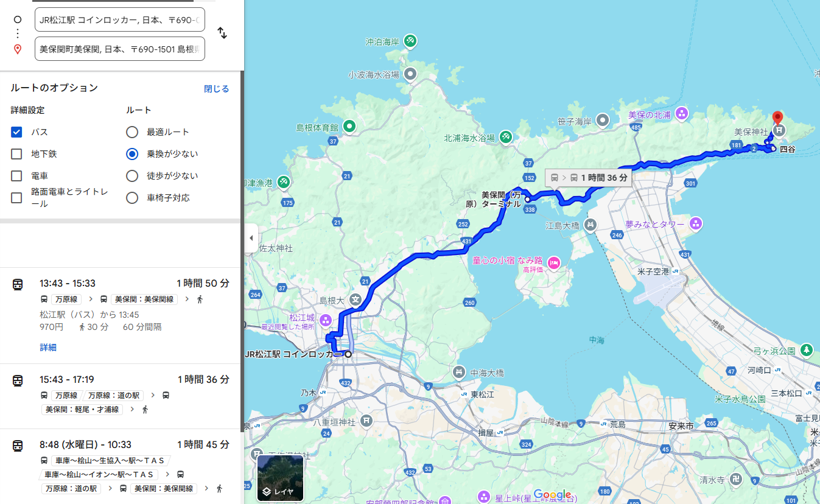Click the origin field JR松江駅 コインロッカー

pos(120,19)
